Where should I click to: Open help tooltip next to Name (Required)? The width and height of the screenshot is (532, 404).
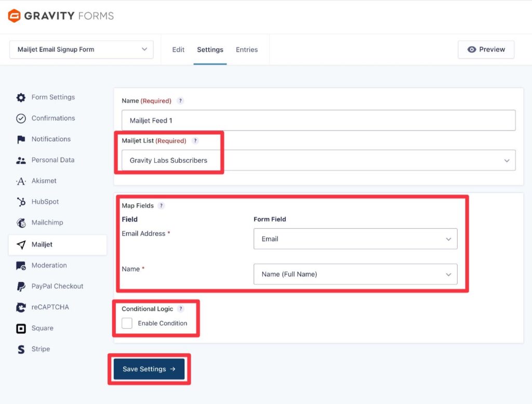(180, 101)
